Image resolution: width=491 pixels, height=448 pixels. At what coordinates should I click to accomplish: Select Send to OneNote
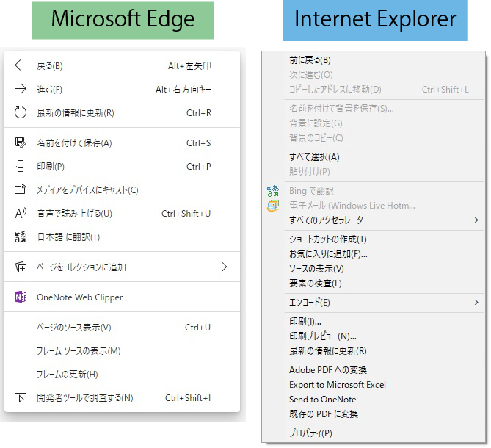[x=374, y=400]
